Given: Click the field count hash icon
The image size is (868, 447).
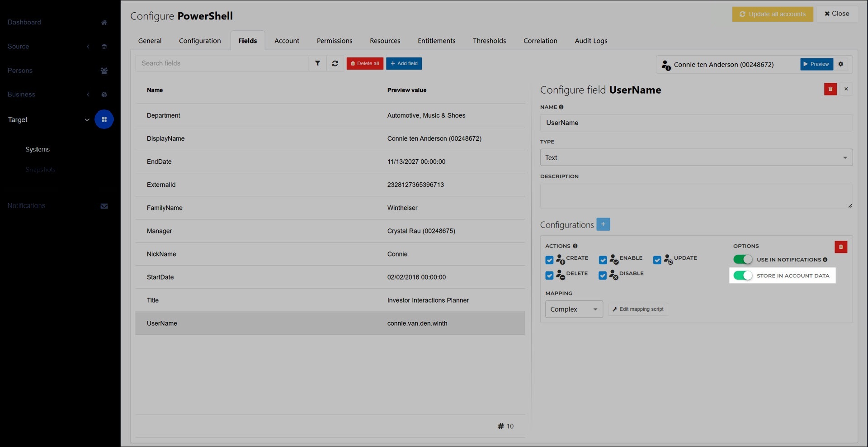Looking at the screenshot, I should click(501, 426).
